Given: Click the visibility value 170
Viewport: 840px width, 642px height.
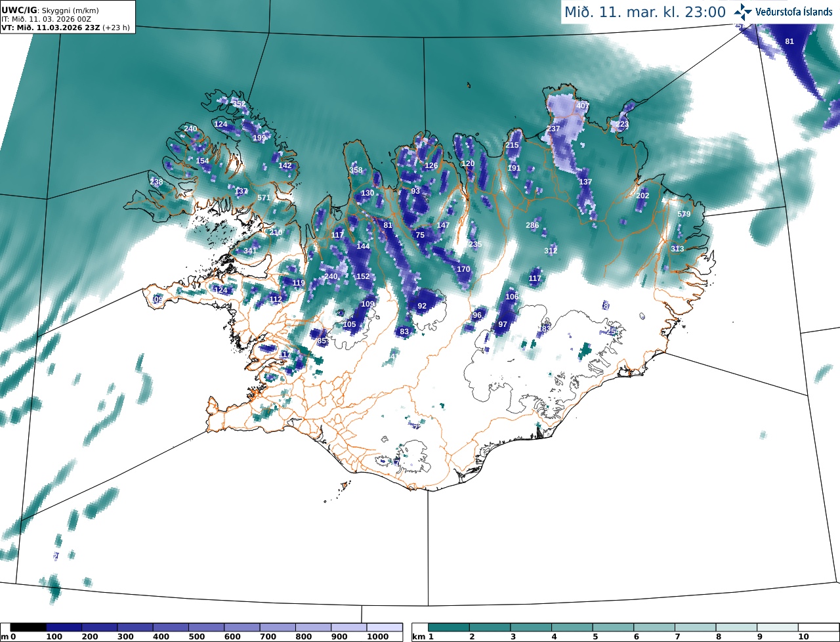Looking at the screenshot, I should click(463, 269).
